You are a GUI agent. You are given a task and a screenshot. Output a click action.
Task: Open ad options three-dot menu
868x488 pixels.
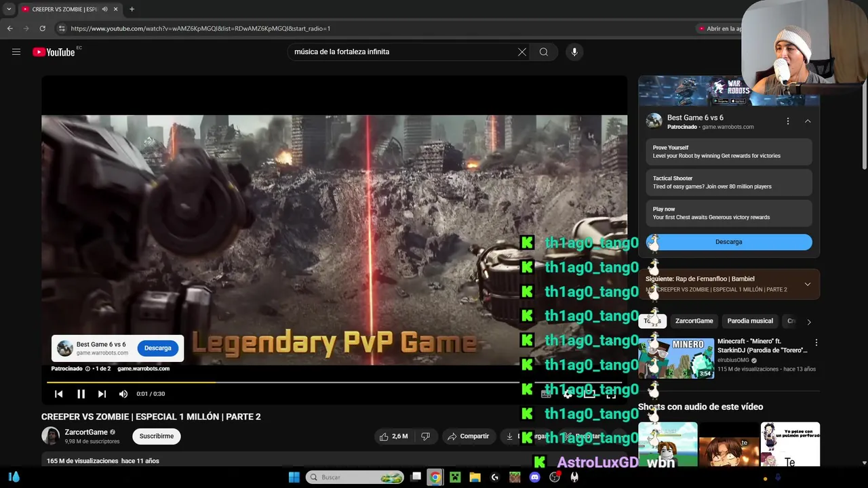(788, 121)
